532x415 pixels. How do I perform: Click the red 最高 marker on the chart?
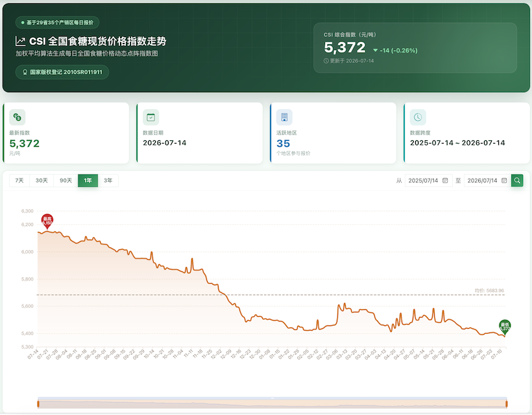47,221
